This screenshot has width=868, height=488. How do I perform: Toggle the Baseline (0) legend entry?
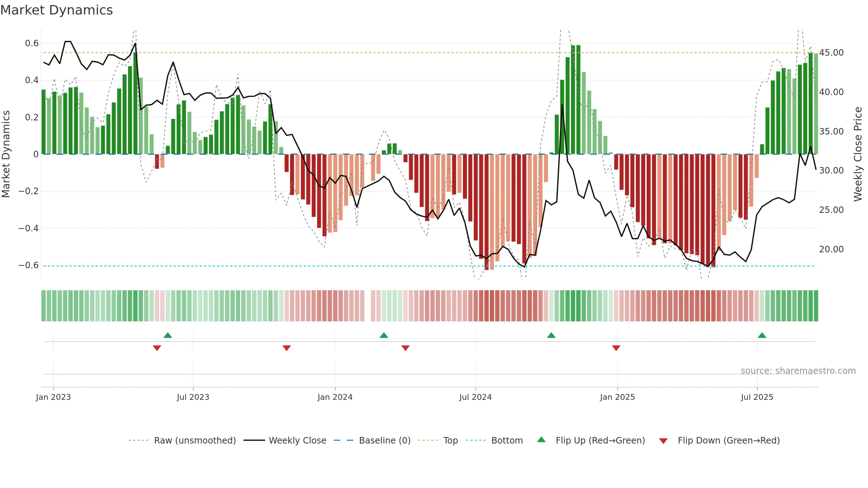pyautogui.click(x=372, y=440)
